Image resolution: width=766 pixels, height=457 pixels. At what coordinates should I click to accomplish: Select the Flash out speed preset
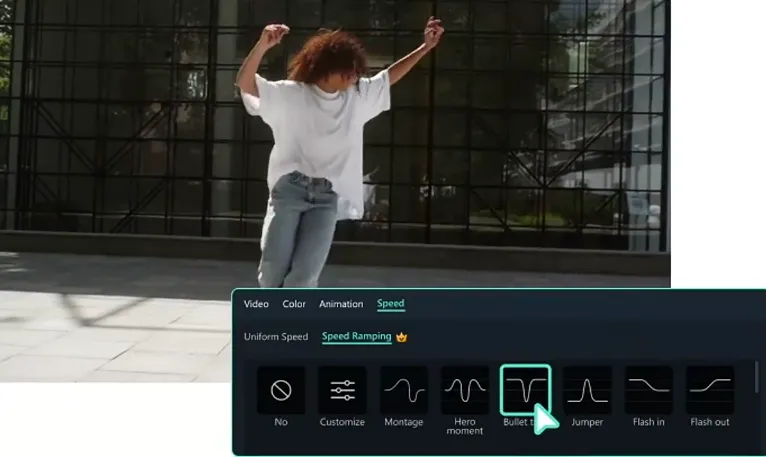tap(710, 390)
